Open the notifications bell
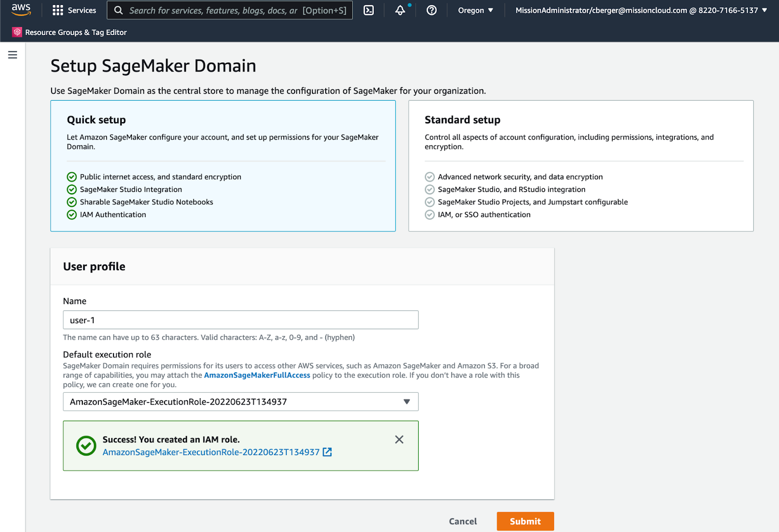The height and width of the screenshot is (532, 779). (400, 10)
